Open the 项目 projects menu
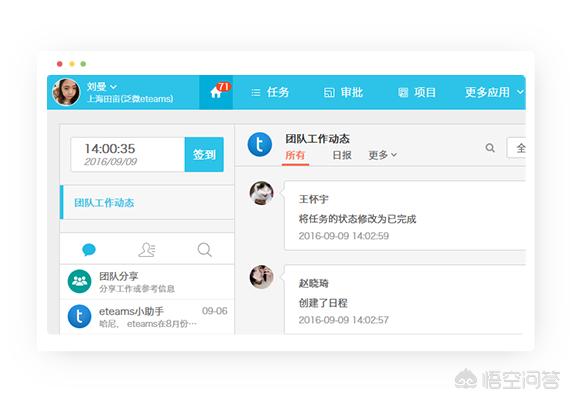 [x=417, y=92]
